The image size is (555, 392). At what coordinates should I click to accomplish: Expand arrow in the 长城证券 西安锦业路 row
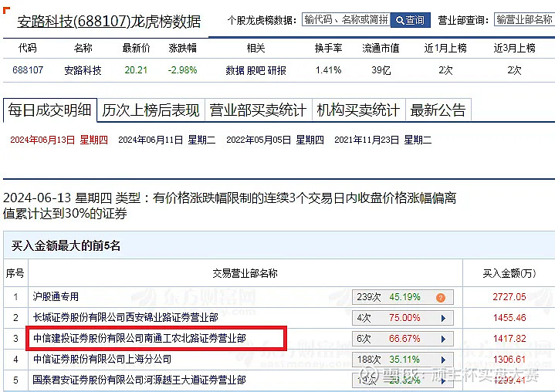[x=443, y=318]
